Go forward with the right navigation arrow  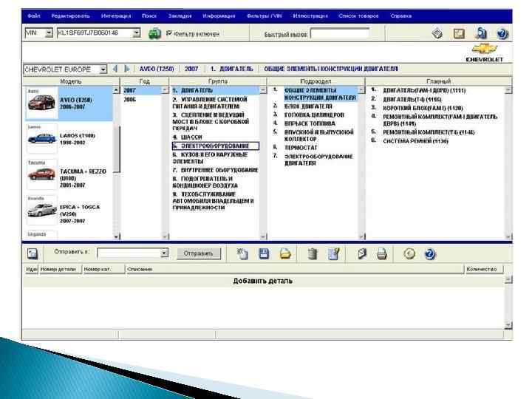tap(127, 69)
